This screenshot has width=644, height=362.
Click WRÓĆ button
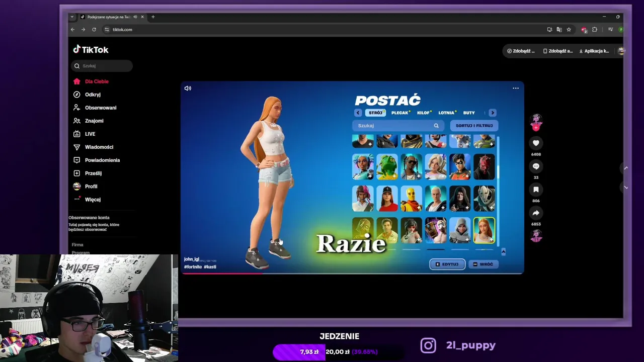point(483,264)
